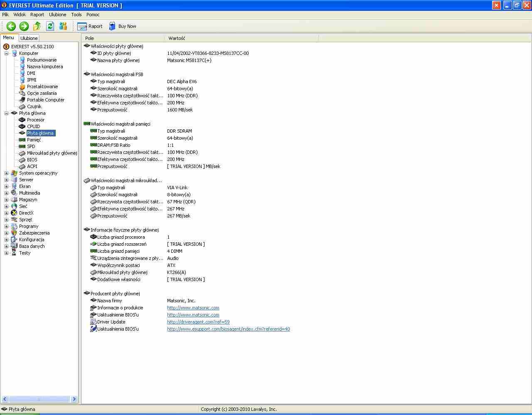
Task: Open the Raport toolbar button
Action: [90, 26]
